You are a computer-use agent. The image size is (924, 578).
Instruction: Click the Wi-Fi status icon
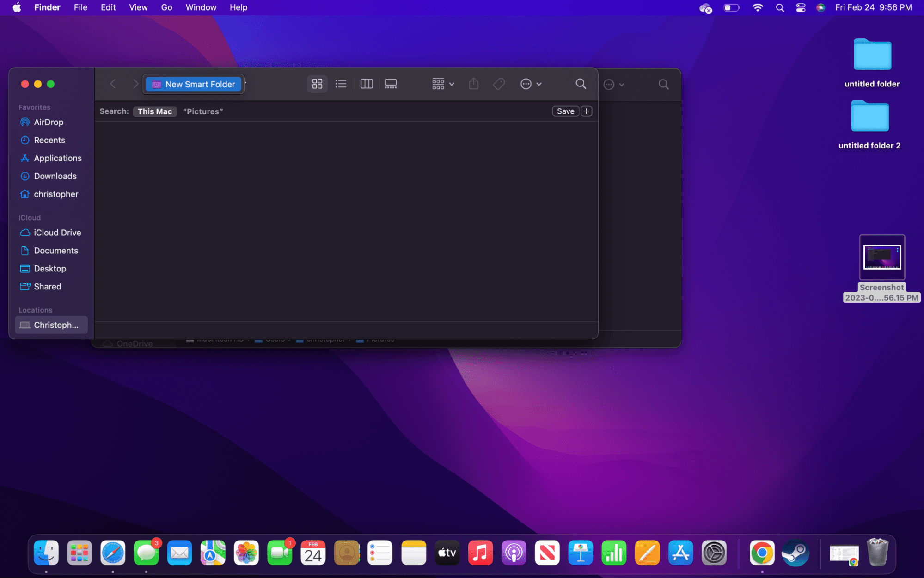pyautogui.click(x=757, y=7)
